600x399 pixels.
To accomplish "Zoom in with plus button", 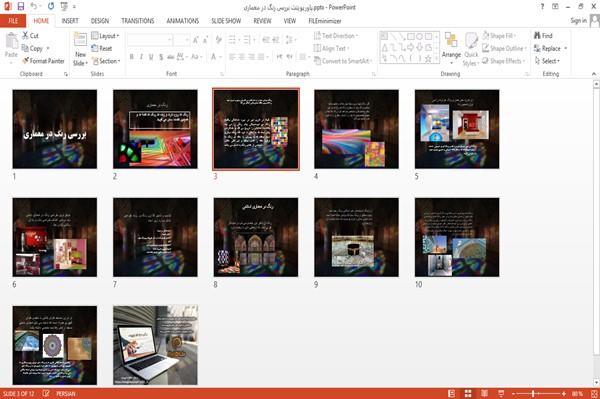I will click(564, 394).
